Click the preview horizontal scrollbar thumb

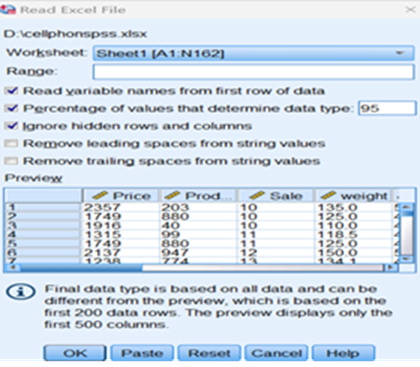tap(81, 267)
